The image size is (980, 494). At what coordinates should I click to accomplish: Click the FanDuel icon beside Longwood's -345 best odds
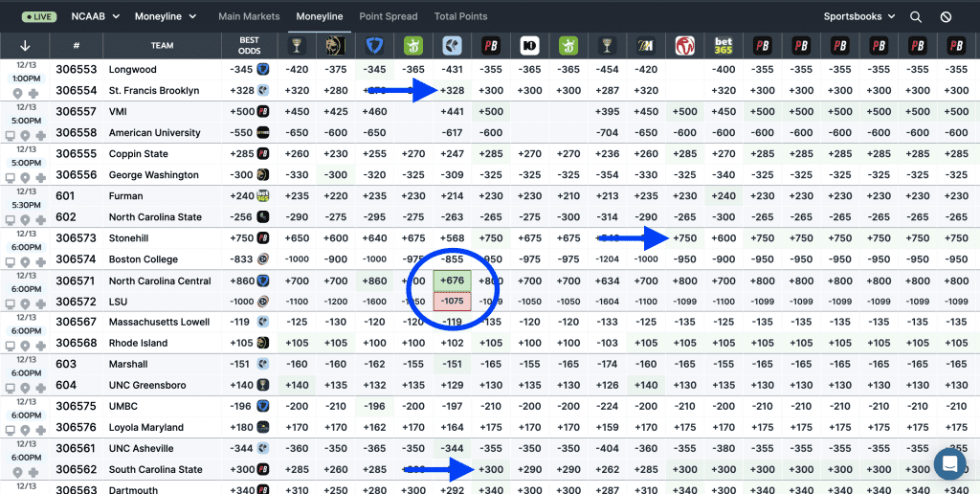(263, 70)
